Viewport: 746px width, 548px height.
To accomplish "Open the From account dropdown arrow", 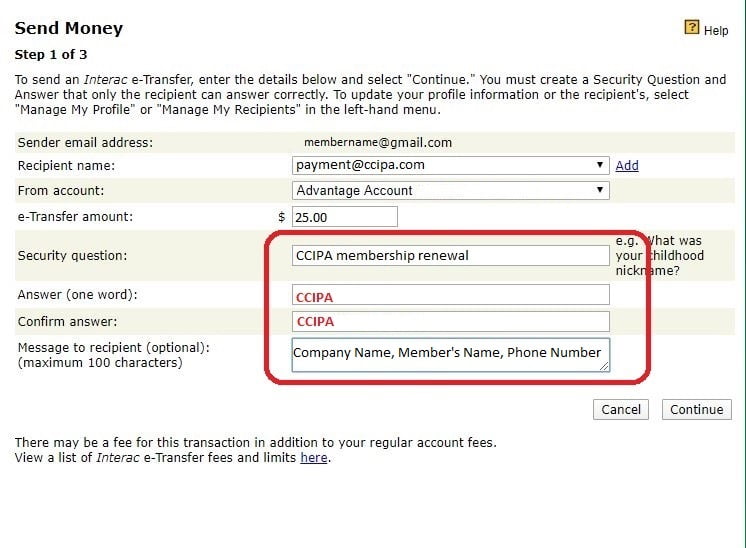I will click(600, 190).
